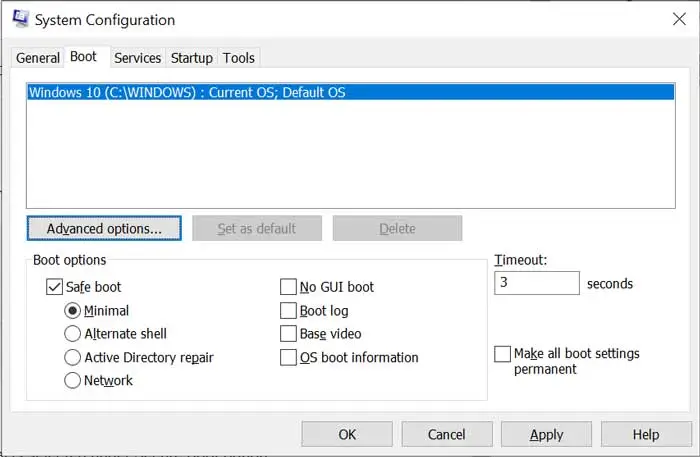Open Advanced options for boot entry
Viewport: 700px width, 457px height.
click(104, 228)
